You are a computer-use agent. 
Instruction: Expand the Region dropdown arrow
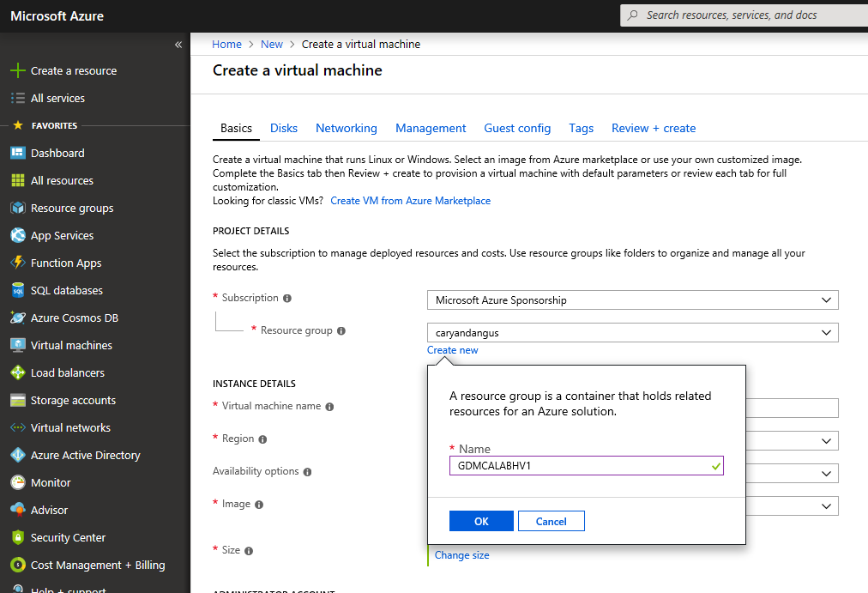[x=826, y=441]
